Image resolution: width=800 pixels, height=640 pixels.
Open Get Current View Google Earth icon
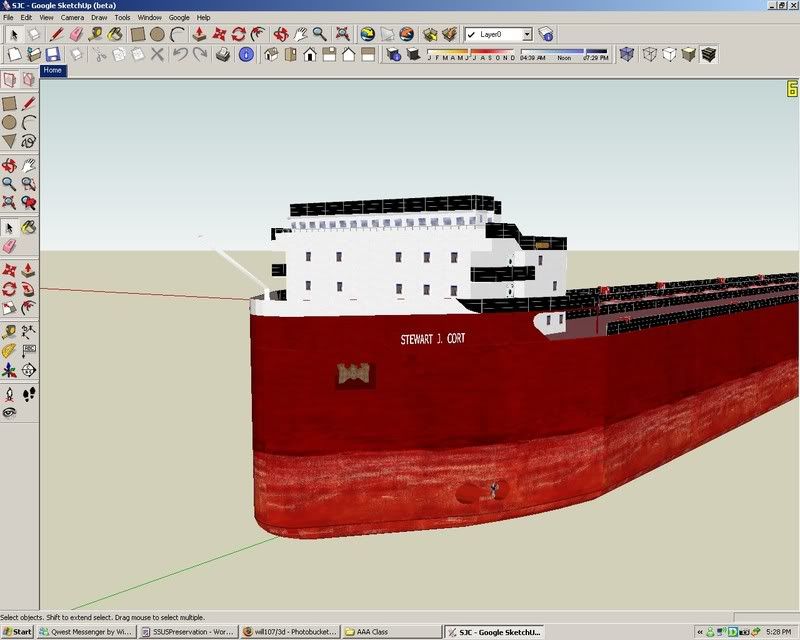(x=367, y=34)
